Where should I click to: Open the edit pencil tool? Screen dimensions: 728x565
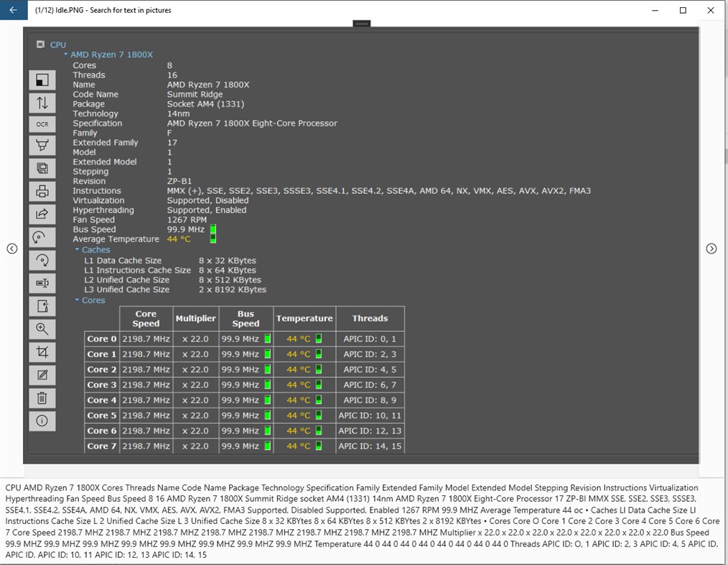(x=42, y=375)
